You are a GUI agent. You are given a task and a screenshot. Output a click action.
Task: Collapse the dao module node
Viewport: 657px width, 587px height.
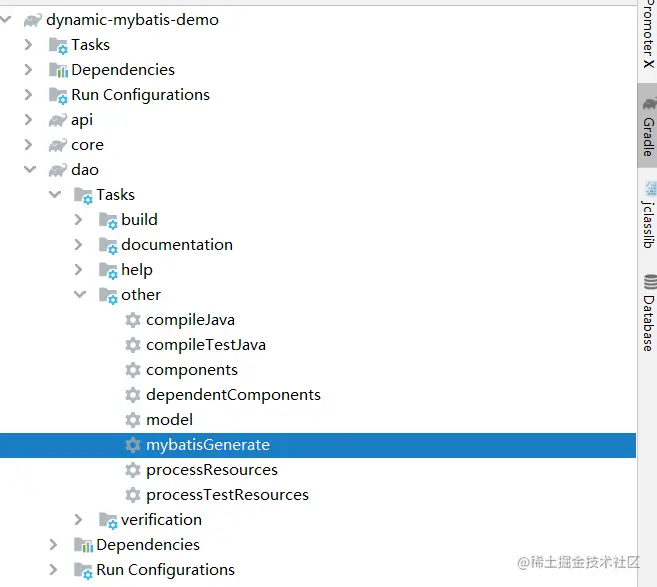click(x=30, y=170)
